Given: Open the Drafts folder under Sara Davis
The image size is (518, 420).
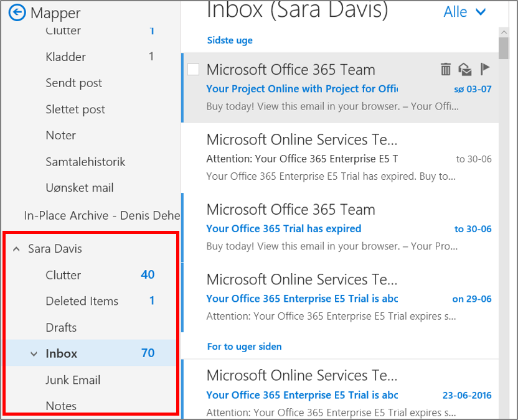Looking at the screenshot, I should [61, 327].
